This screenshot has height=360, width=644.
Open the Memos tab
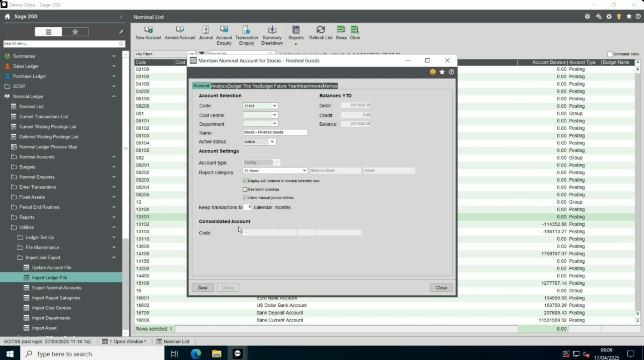click(330, 86)
